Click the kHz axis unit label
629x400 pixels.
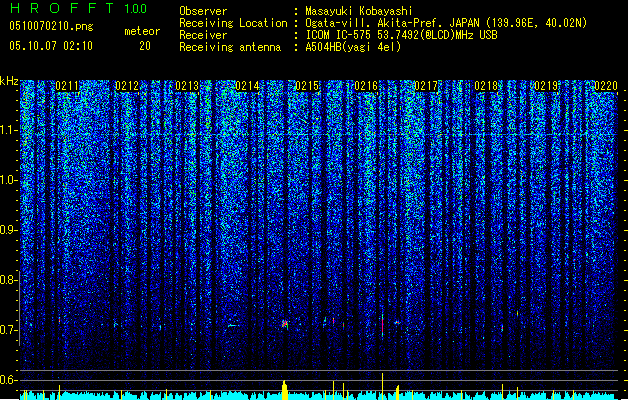click(9, 81)
